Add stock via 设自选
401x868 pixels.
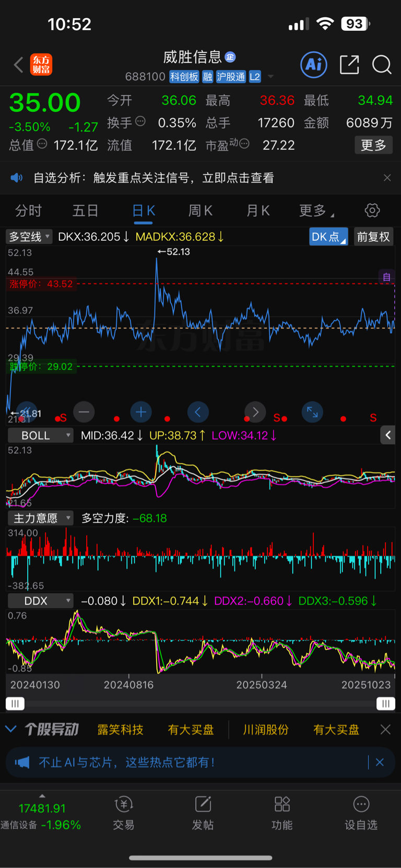361,814
